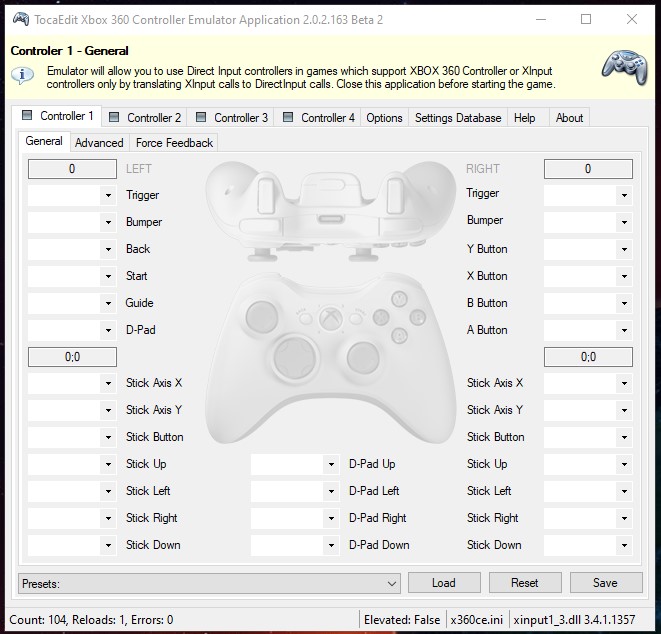
Task: Click the app icon in the title bar
Action: [x=19, y=19]
